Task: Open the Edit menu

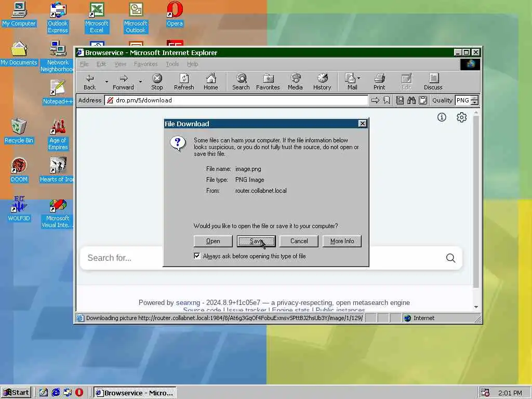Action: pos(101,64)
